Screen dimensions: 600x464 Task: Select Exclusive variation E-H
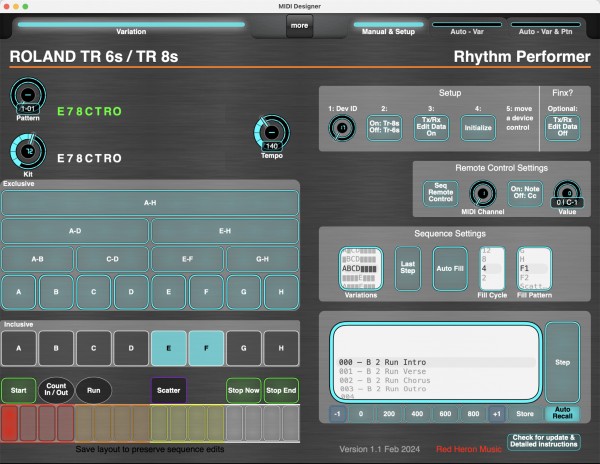(225, 231)
